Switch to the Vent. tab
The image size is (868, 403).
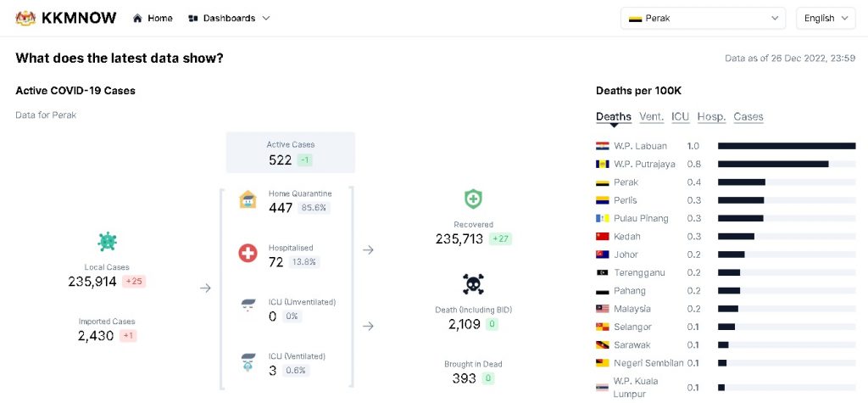pos(651,117)
